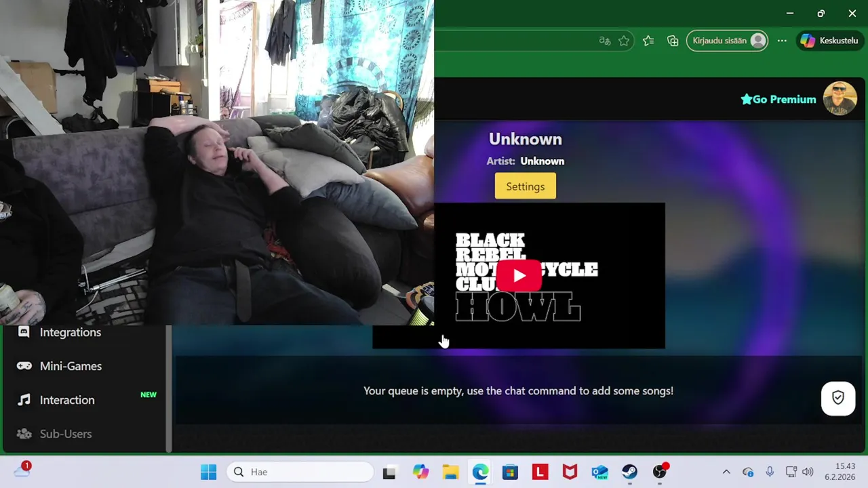The width and height of the screenshot is (868, 488).
Task: Launch Copilot from the taskbar
Action: click(420, 472)
